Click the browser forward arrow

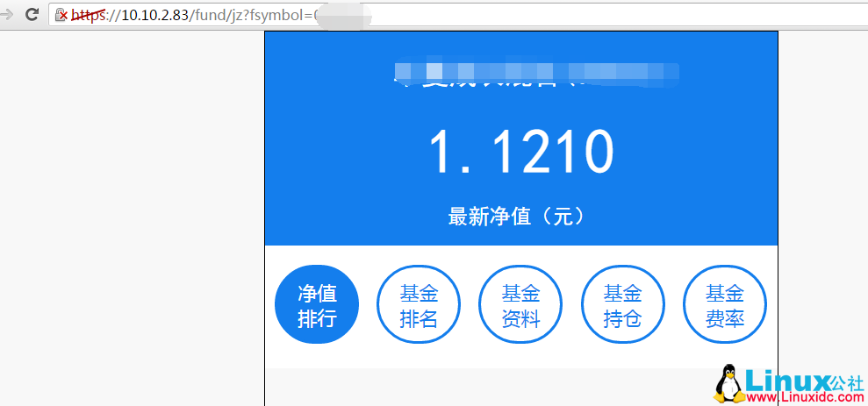pos(8,14)
